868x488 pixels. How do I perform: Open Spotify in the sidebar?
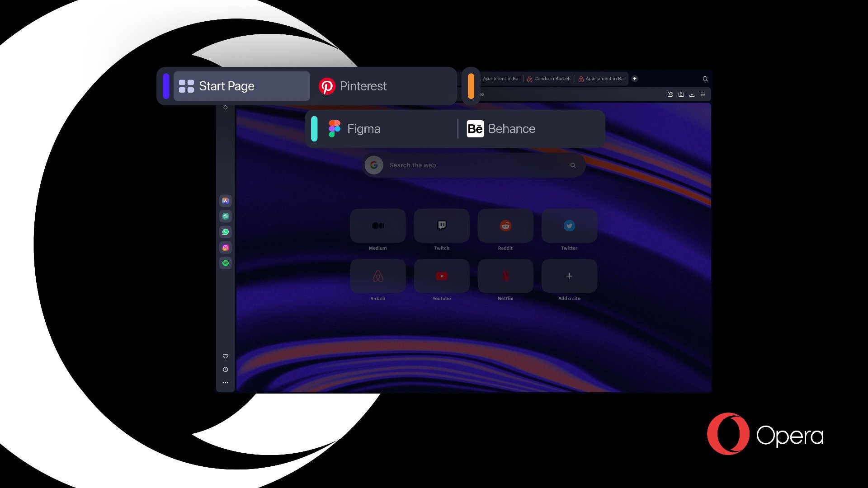pos(226,263)
